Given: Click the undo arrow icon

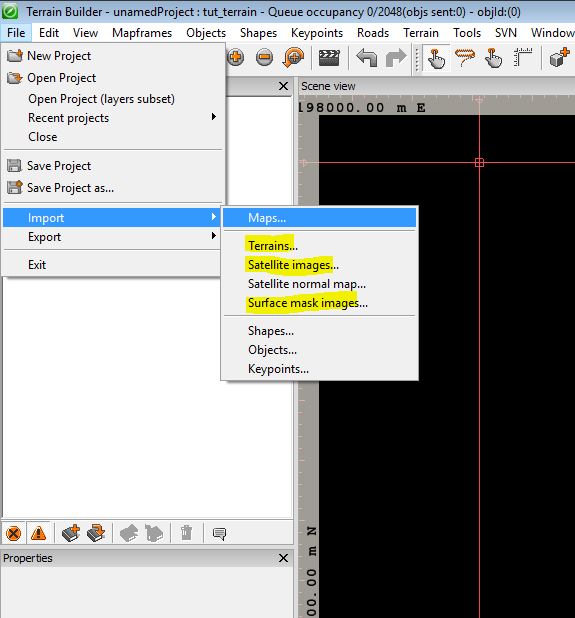Looking at the screenshot, I should 367,58.
